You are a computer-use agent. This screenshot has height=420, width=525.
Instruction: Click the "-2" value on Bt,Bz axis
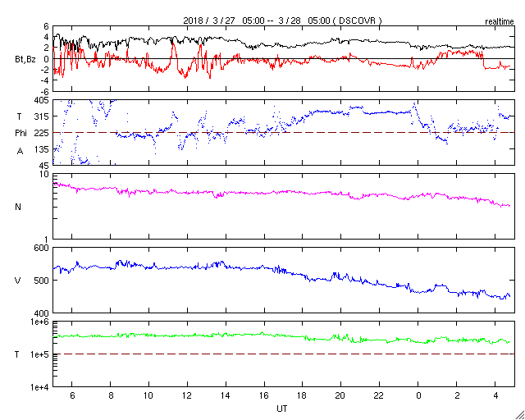[44, 70]
